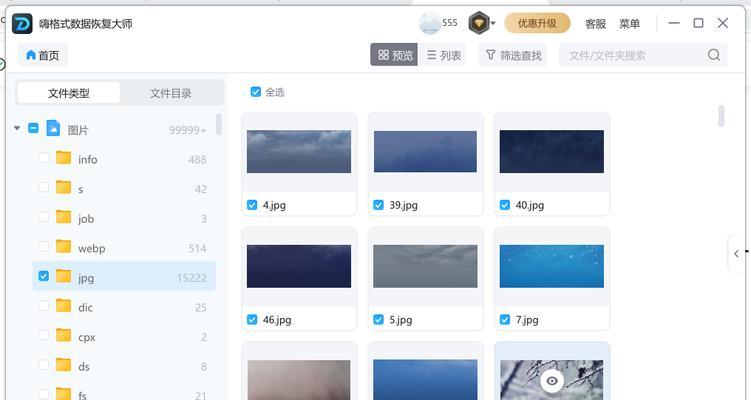Image resolution: width=751 pixels, height=400 pixels.
Task: Click the cpx folder icon
Action: point(63,335)
